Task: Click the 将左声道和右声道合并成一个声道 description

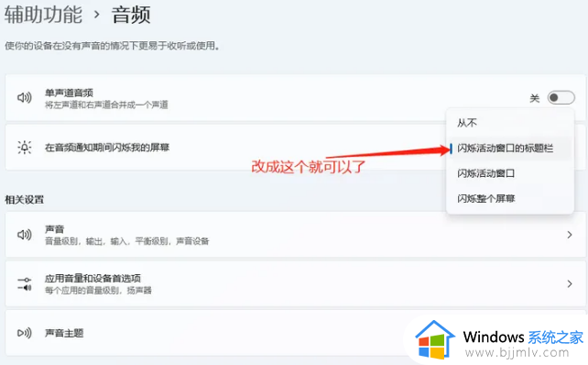Action: 106,105
